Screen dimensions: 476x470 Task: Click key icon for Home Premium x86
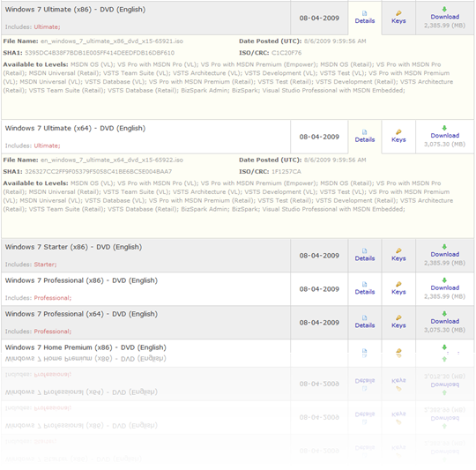point(398,351)
